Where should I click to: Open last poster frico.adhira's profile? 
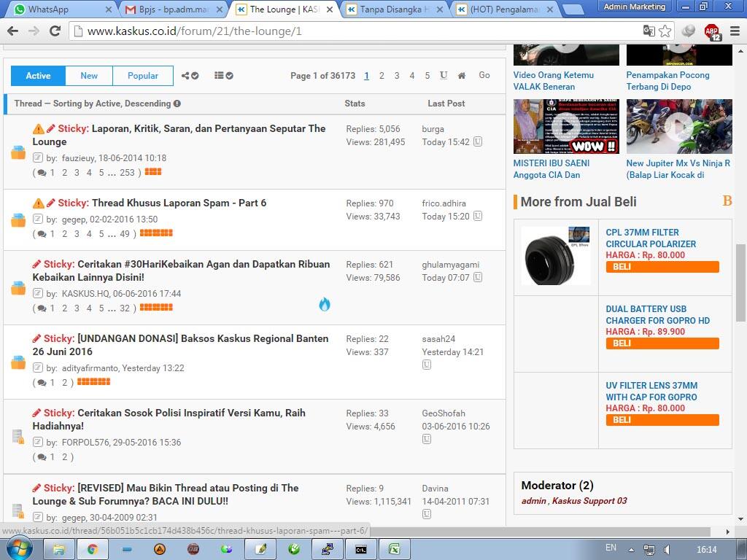pyautogui.click(x=444, y=203)
